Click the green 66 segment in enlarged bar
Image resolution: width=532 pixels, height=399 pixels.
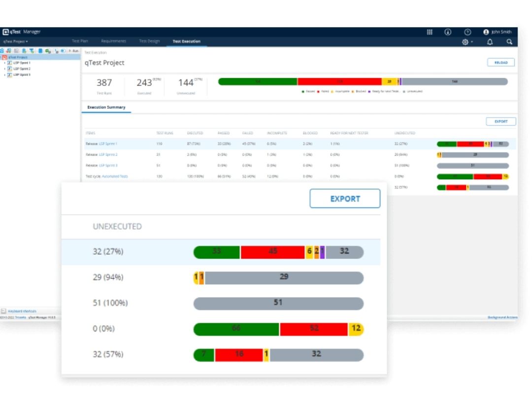click(x=236, y=329)
